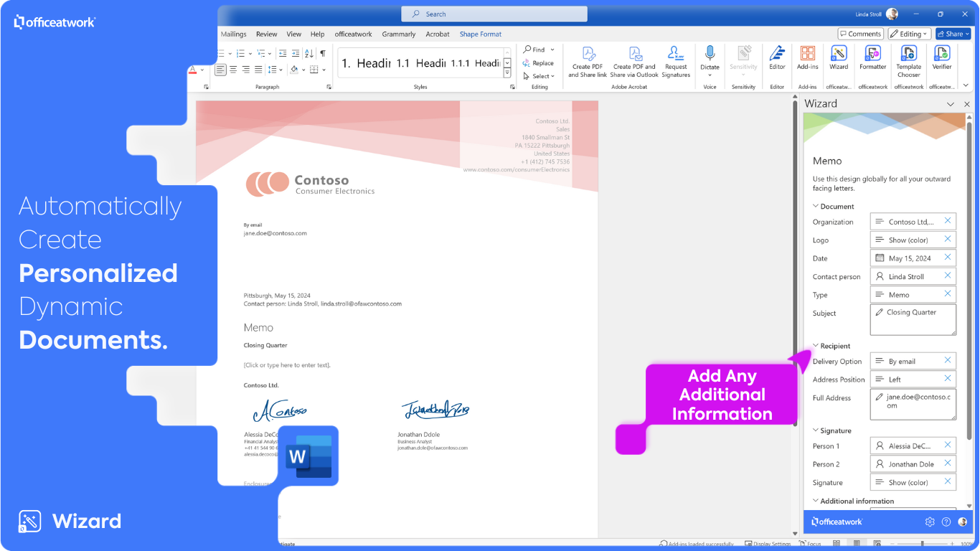Viewport: 980px width, 551px height.
Task: Click the Subject field Closing Quarter
Action: 913,319
